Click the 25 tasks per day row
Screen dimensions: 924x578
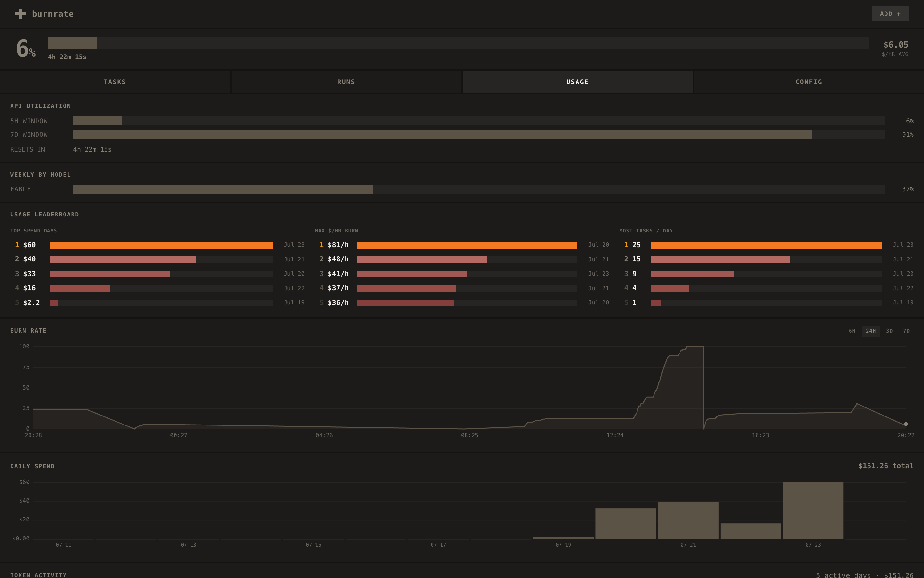pyautogui.click(x=766, y=245)
